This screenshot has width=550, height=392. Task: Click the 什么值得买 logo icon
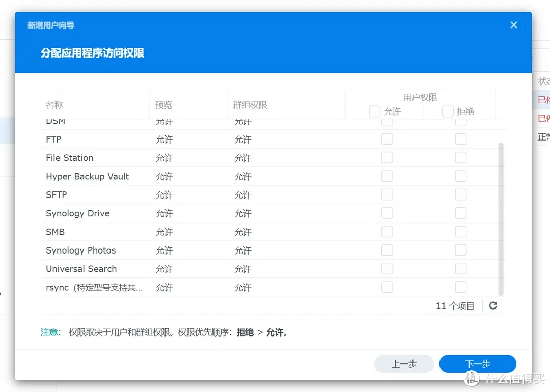471,379
